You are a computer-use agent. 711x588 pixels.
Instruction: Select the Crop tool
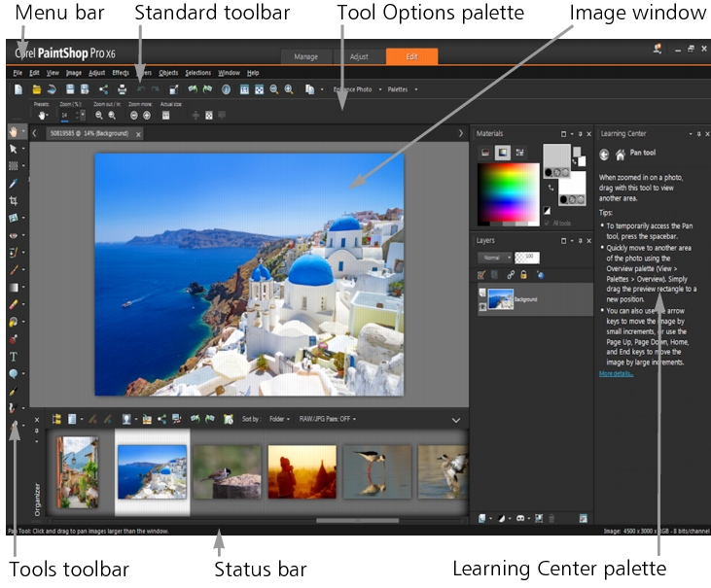point(13,200)
